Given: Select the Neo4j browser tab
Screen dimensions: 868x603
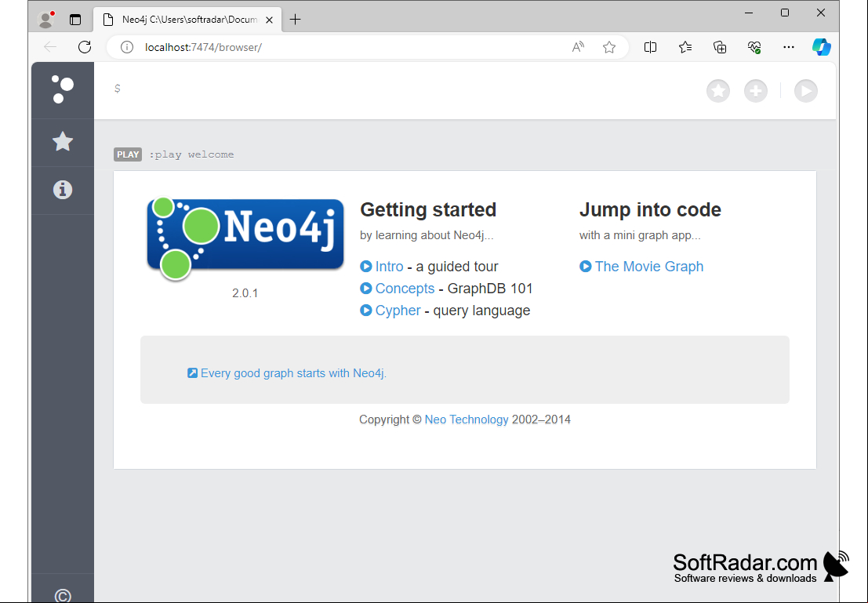Looking at the screenshot, I should pyautogui.click(x=189, y=20).
